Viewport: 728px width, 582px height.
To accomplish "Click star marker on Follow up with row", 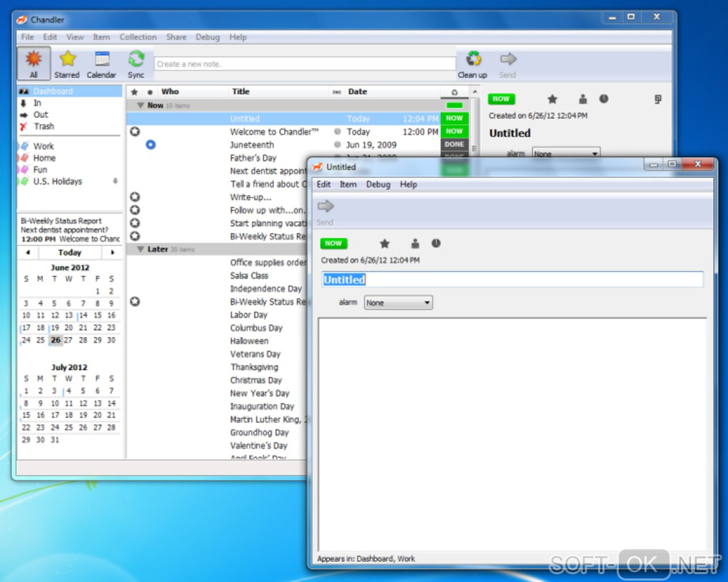I will tap(135, 210).
